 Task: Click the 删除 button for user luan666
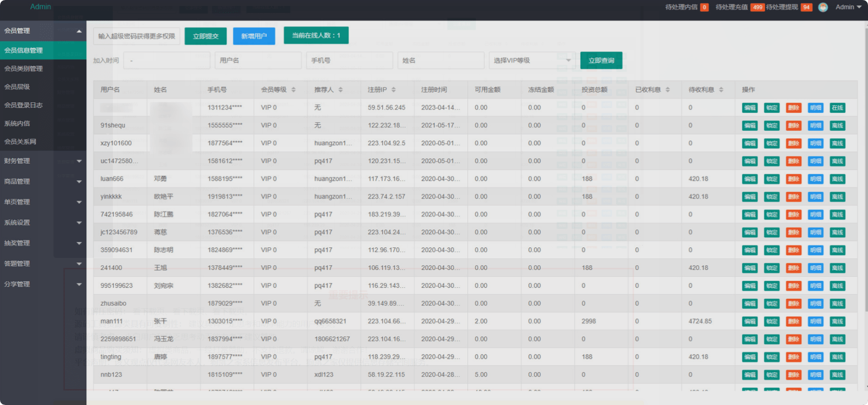794,179
